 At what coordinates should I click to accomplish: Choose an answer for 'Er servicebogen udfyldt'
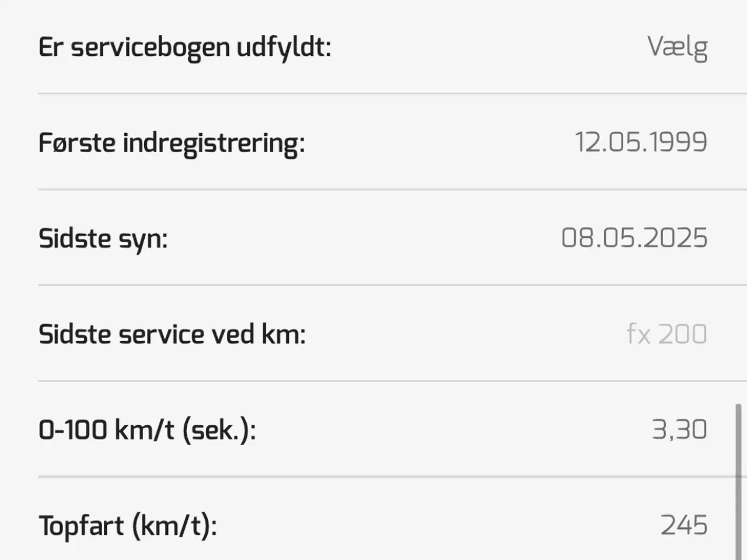[677, 47]
